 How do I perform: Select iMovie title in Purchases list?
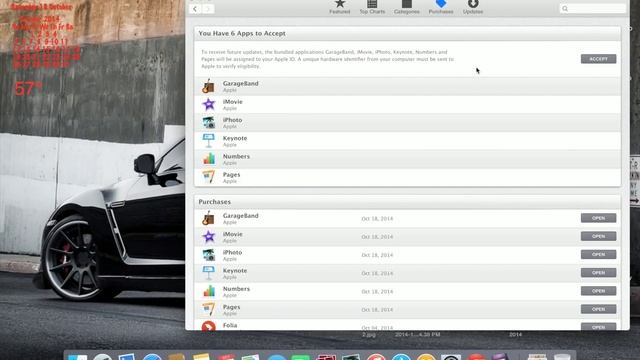233,234
